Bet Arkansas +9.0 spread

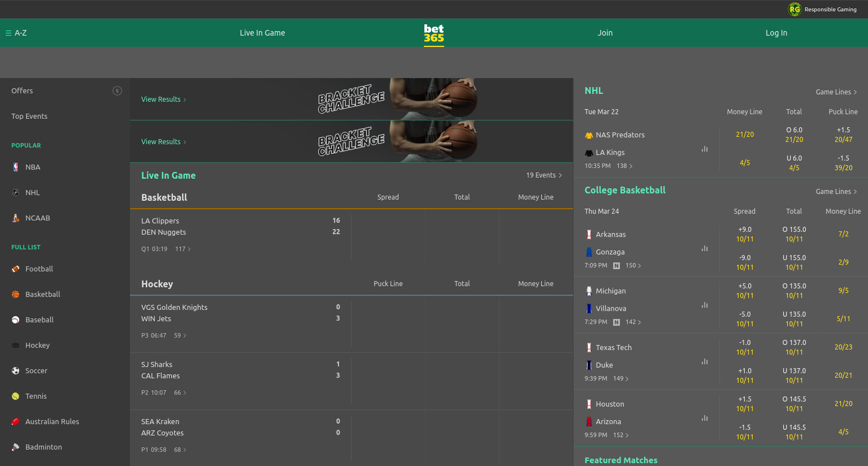coord(745,234)
